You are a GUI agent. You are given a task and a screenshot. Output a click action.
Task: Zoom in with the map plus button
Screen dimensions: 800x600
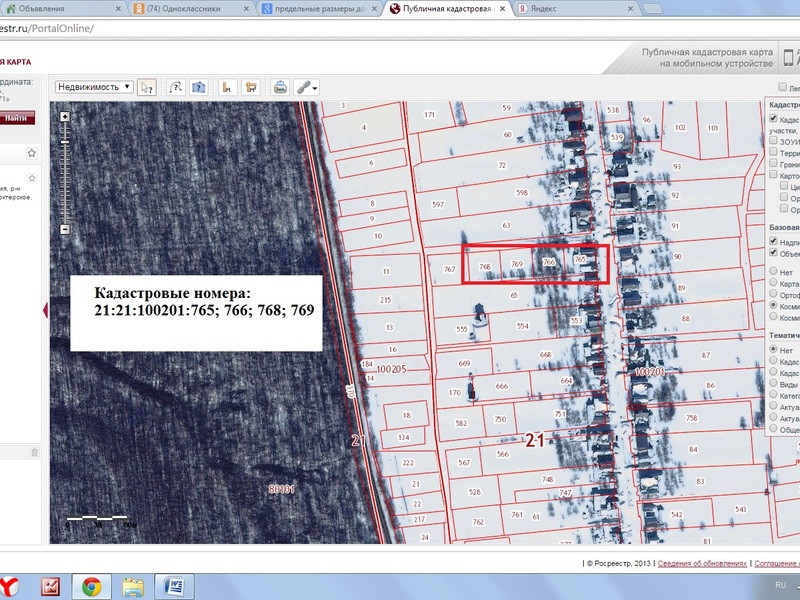[x=65, y=116]
